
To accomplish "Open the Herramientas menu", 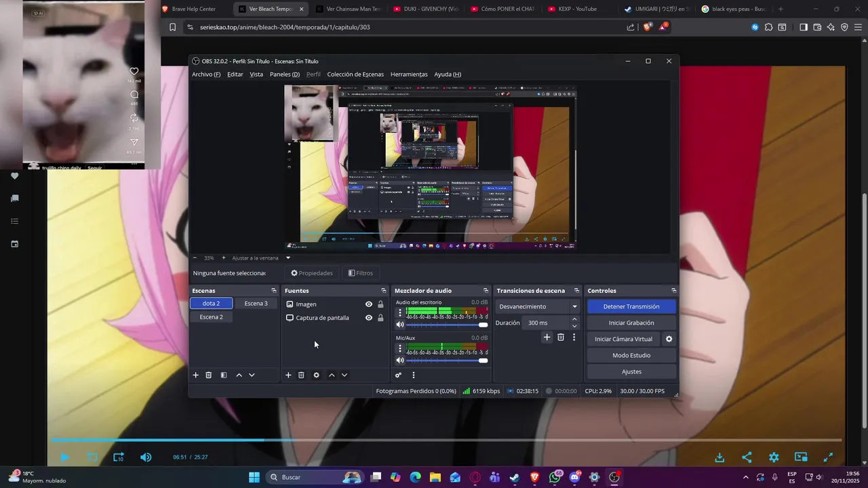I will (409, 75).
